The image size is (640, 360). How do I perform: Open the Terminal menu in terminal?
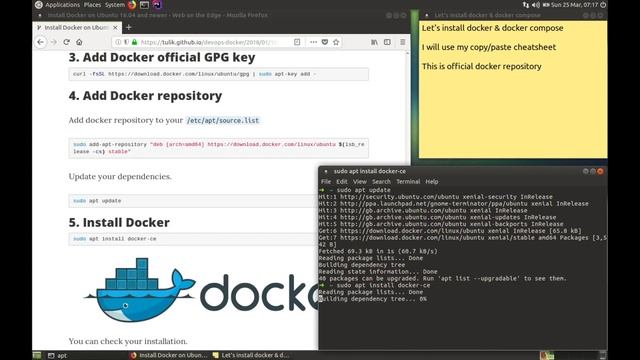click(408, 182)
